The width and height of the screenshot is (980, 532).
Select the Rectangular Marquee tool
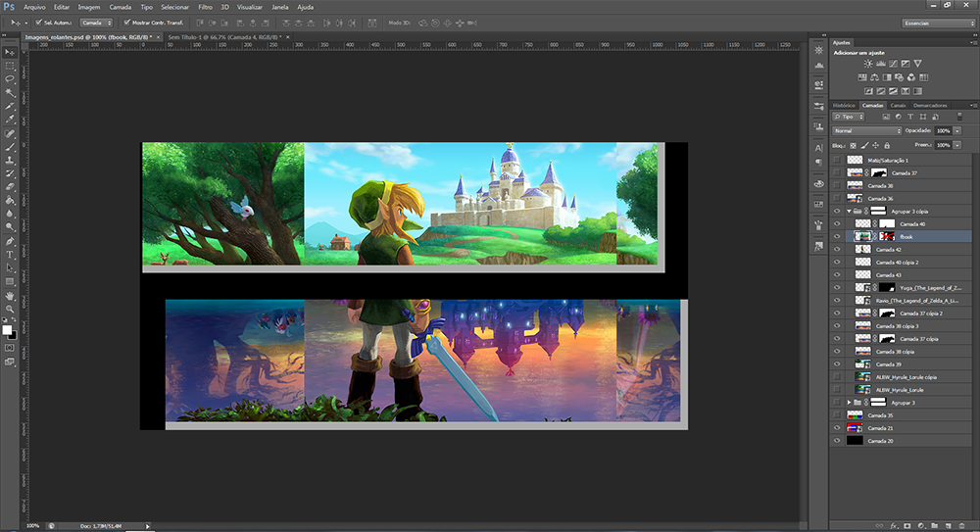pos(10,66)
